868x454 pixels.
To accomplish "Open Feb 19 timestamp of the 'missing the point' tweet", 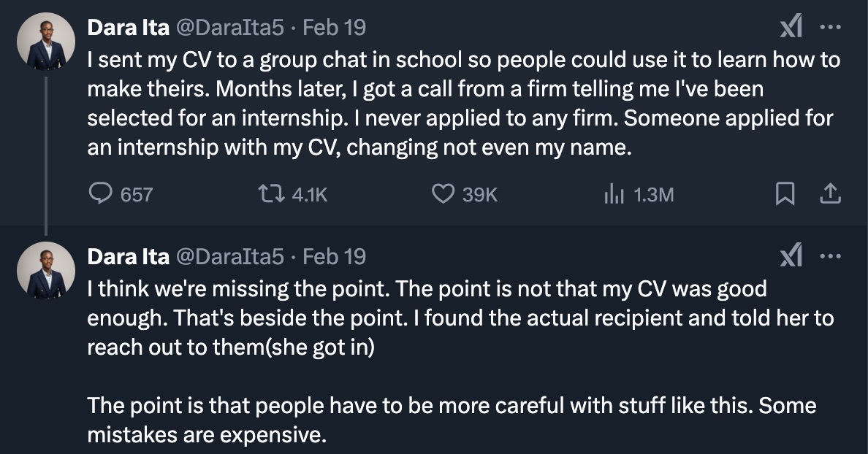I will pos(334,256).
